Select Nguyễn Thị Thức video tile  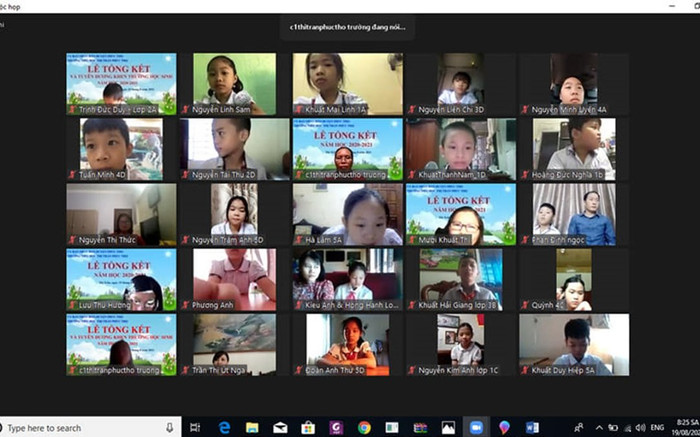point(121,214)
